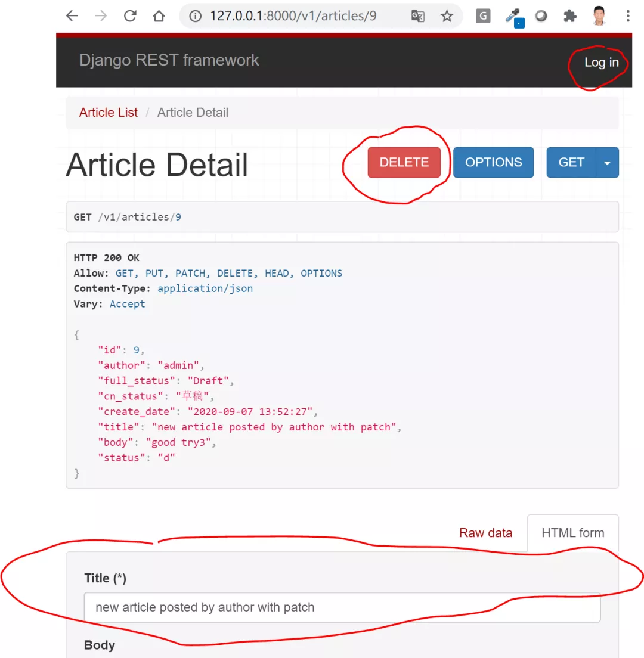This screenshot has height=658, width=644.
Task: Bookmark this page with star icon
Action: (x=447, y=16)
